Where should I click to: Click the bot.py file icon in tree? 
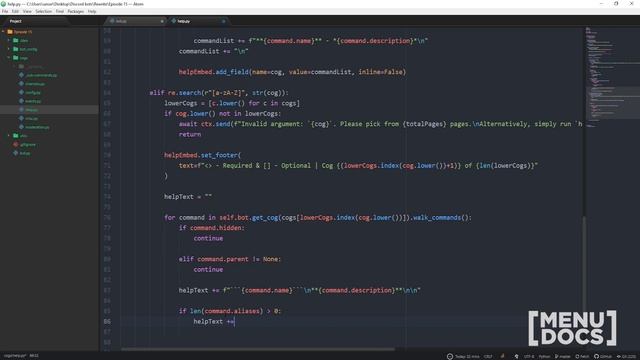pos(16,153)
